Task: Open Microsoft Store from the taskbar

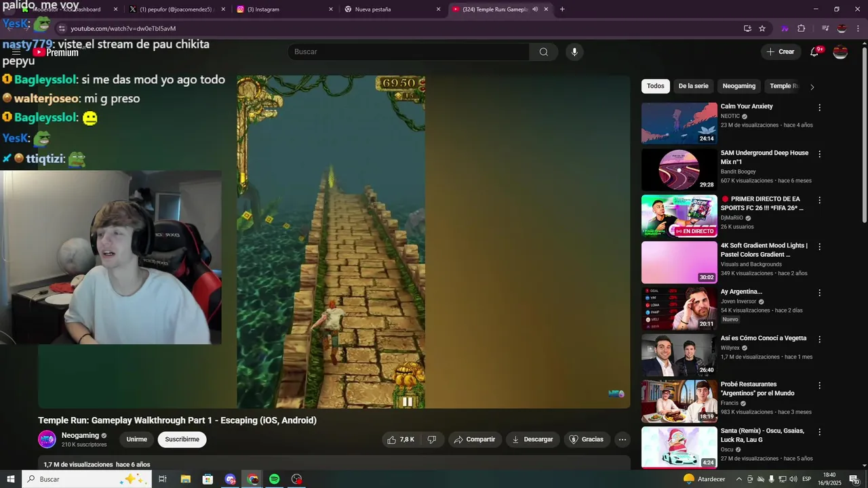Action: (x=208, y=479)
